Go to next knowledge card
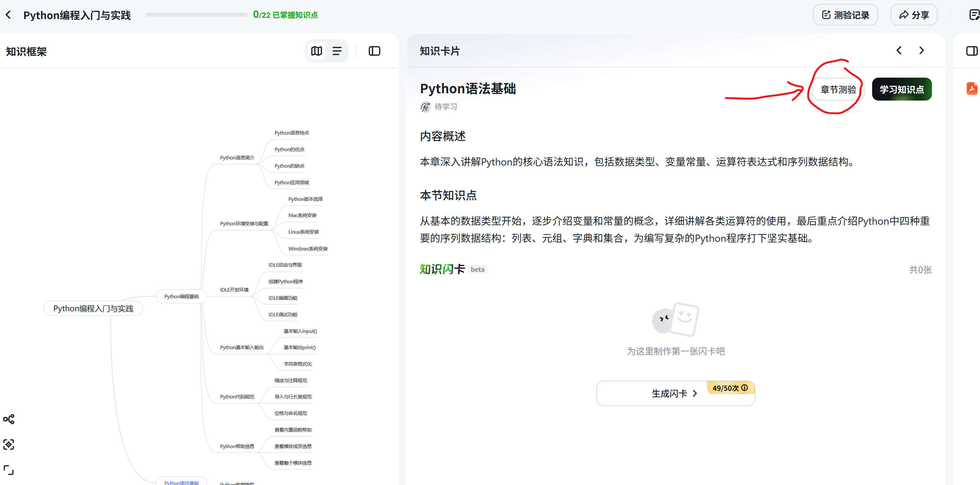 [921, 51]
